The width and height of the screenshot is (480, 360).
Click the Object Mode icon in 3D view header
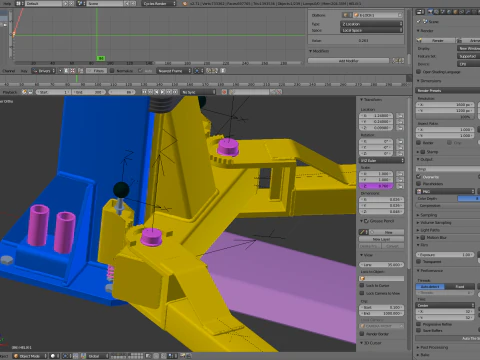coord(16,356)
